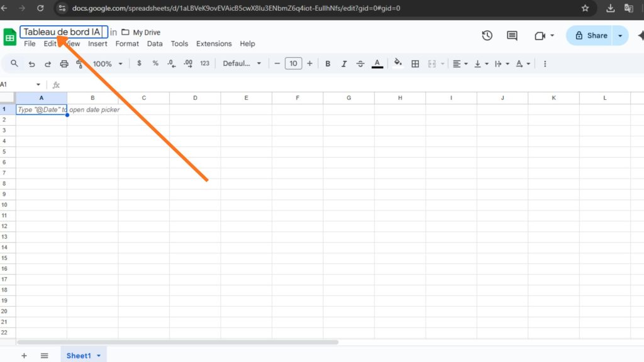Open the Sheet1 tab menu

[98, 355]
